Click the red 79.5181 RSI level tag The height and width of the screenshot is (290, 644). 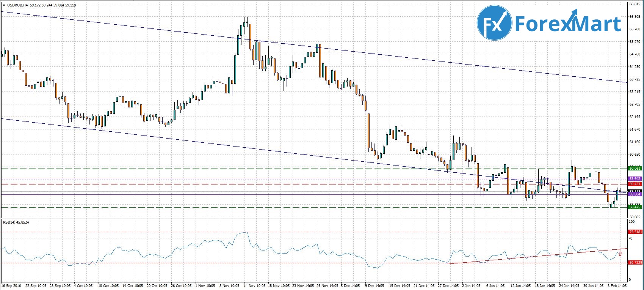tap(635, 232)
